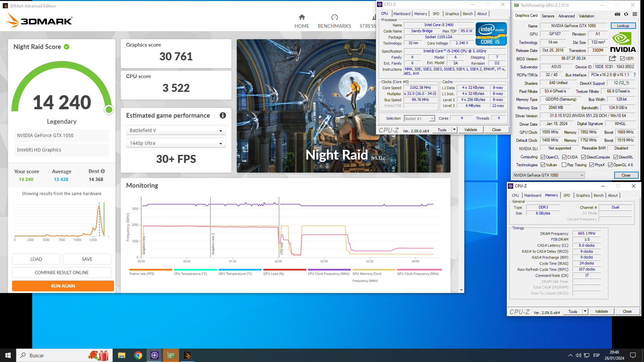Open File Explorer from the taskbar
This screenshot has height=362, width=644.
pyautogui.click(x=122, y=355)
